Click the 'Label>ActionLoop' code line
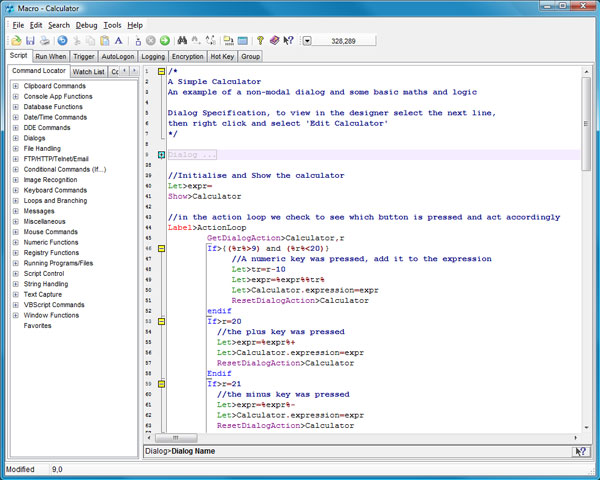 pyautogui.click(x=207, y=228)
